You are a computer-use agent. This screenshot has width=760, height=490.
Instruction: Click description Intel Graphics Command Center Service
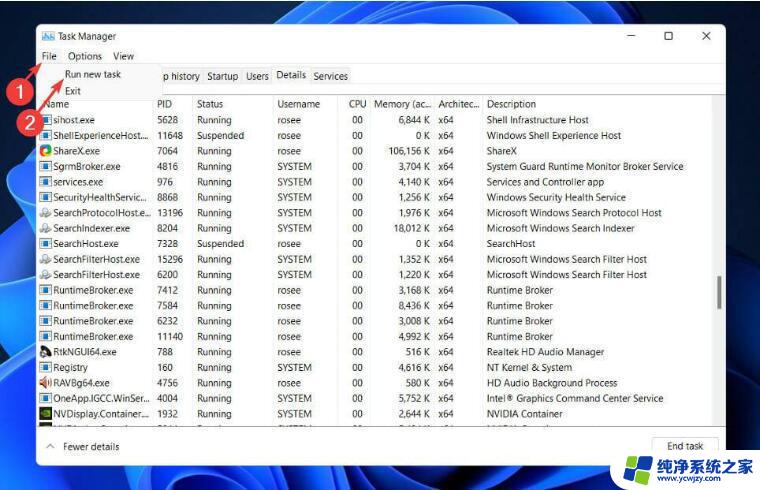[575, 398]
